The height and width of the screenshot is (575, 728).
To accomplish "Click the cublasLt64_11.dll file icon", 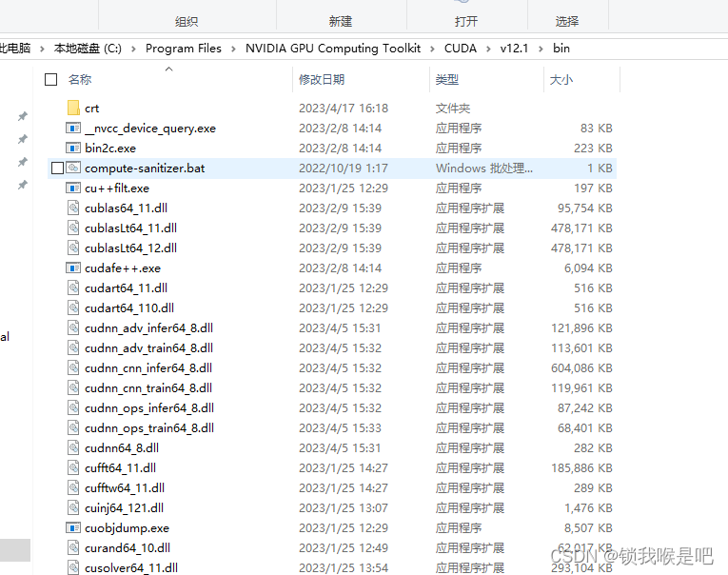I will point(73,228).
